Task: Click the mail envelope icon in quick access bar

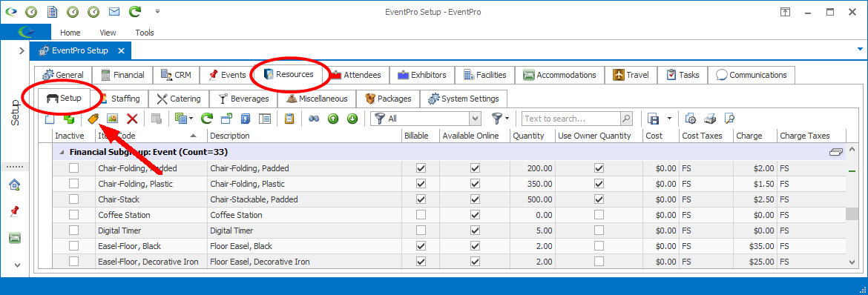Action: tap(114, 11)
